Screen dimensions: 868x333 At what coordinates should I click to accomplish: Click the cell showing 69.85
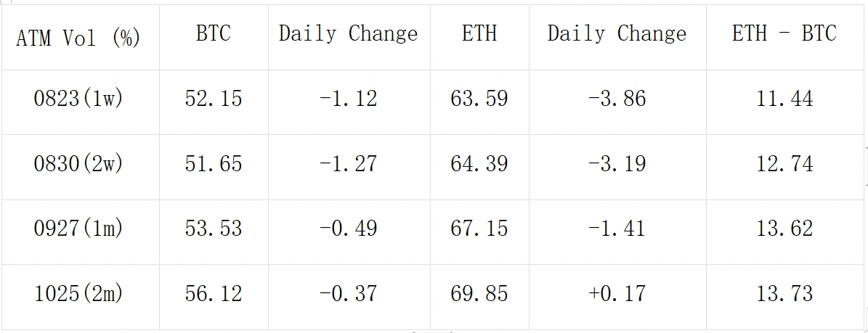point(479,293)
